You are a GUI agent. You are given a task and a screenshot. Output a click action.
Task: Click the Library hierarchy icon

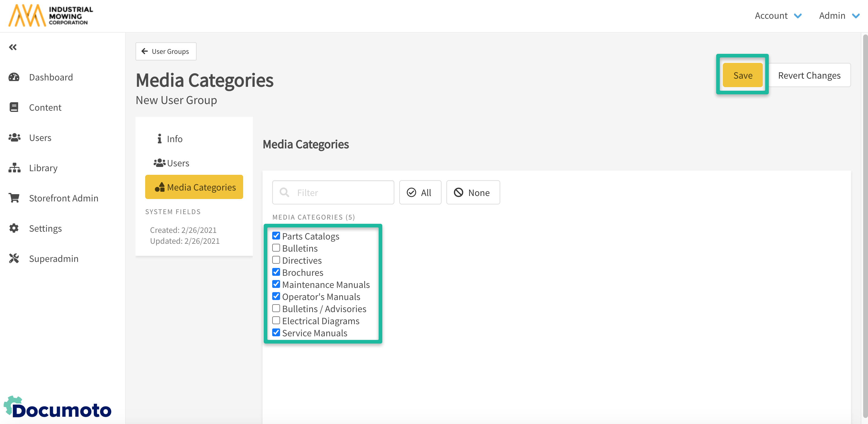[x=14, y=168]
